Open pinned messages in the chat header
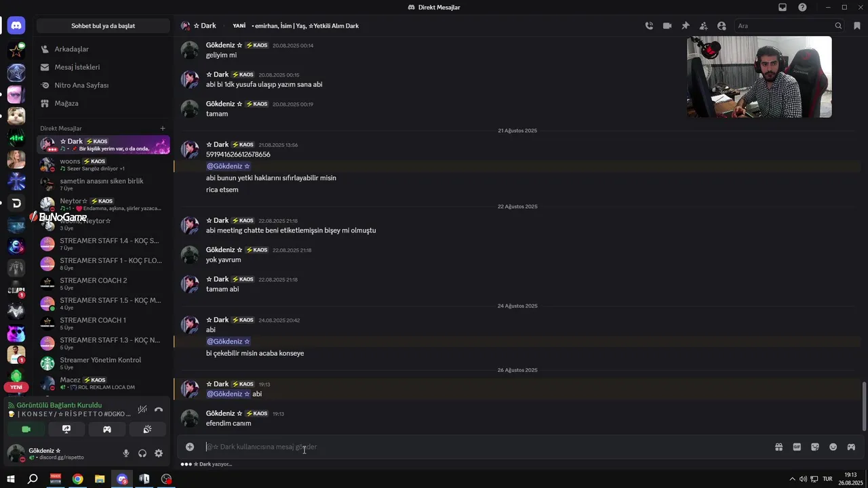868x488 pixels. (686, 26)
